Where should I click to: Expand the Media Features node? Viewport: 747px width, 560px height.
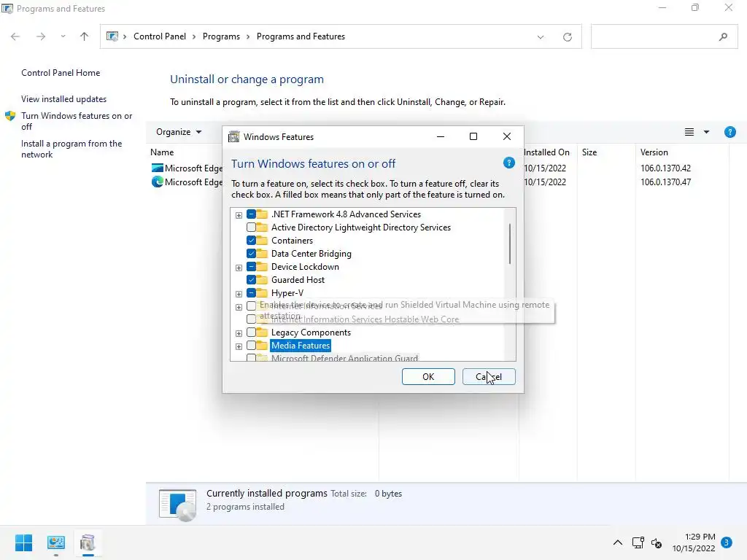pos(239,346)
